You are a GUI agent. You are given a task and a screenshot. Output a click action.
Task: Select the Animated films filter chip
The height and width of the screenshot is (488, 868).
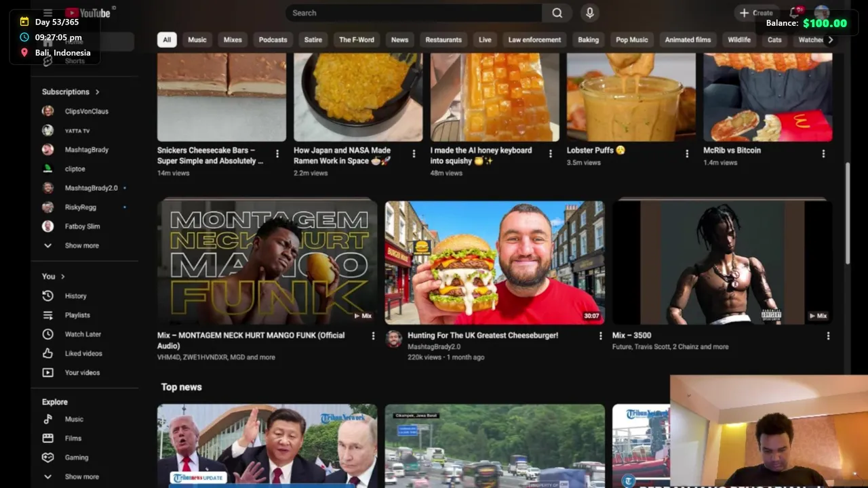pyautogui.click(x=688, y=39)
